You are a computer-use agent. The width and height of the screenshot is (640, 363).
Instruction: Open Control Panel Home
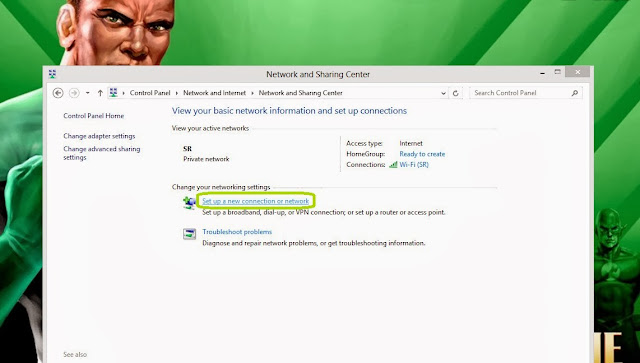(x=93, y=116)
